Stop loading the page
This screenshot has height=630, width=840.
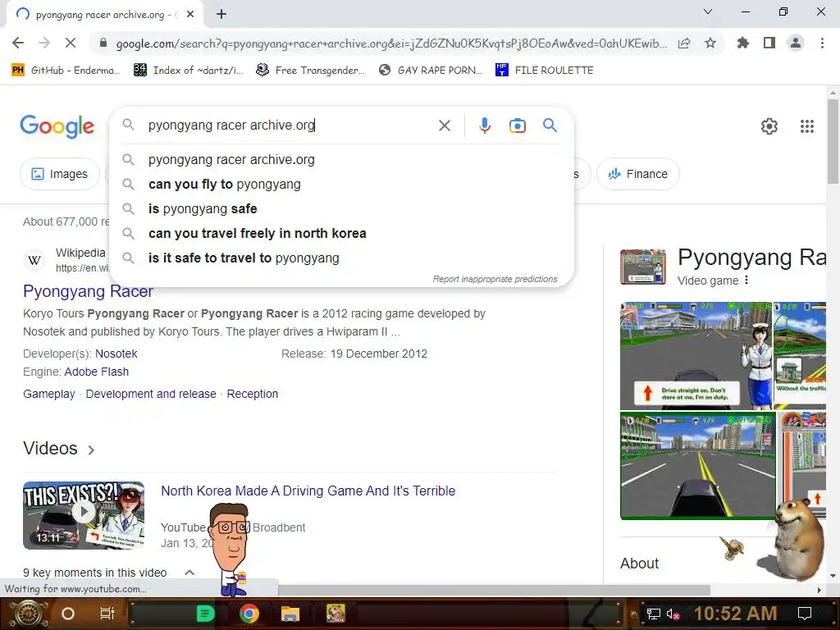point(71,43)
